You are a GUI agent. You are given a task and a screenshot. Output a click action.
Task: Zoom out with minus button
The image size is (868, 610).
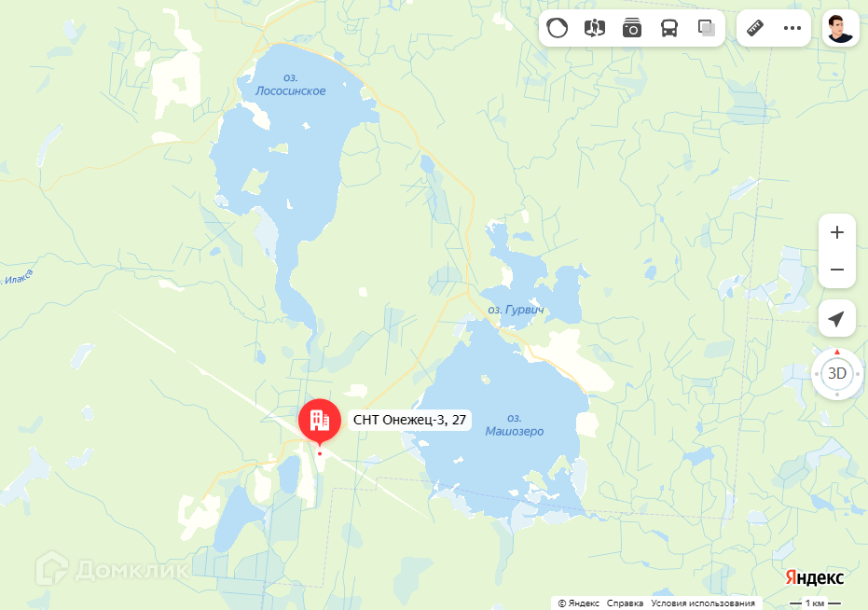click(x=837, y=270)
